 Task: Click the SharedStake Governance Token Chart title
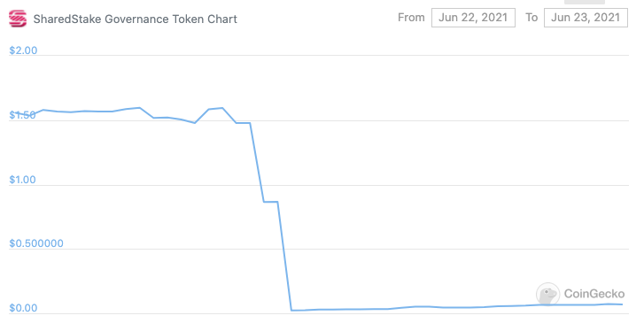pos(136,19)
